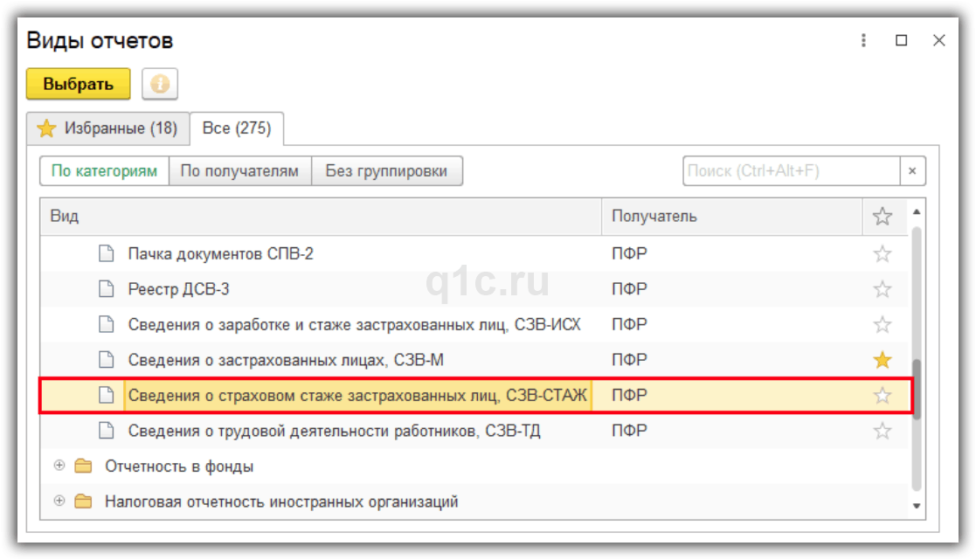Open the three-dot window menu
The height and width of the screenshot is (560, 976).
coord(863,40)
